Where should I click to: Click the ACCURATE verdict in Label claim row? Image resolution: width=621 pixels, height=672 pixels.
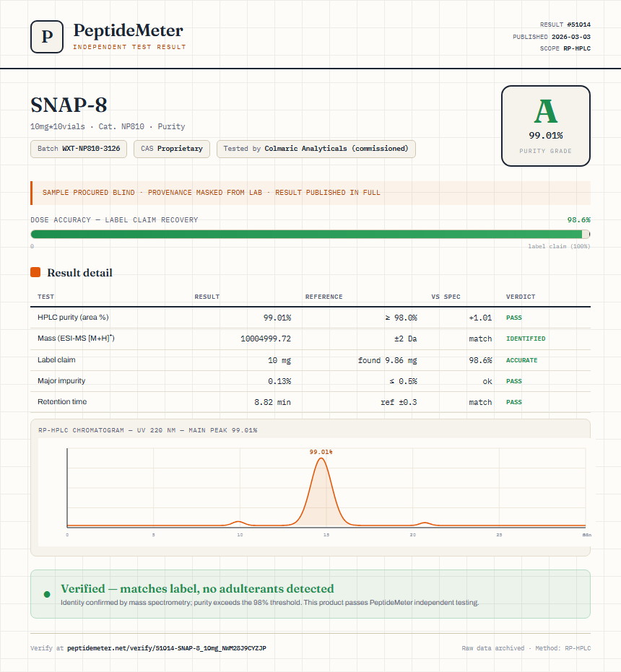[x=521, y=360]
